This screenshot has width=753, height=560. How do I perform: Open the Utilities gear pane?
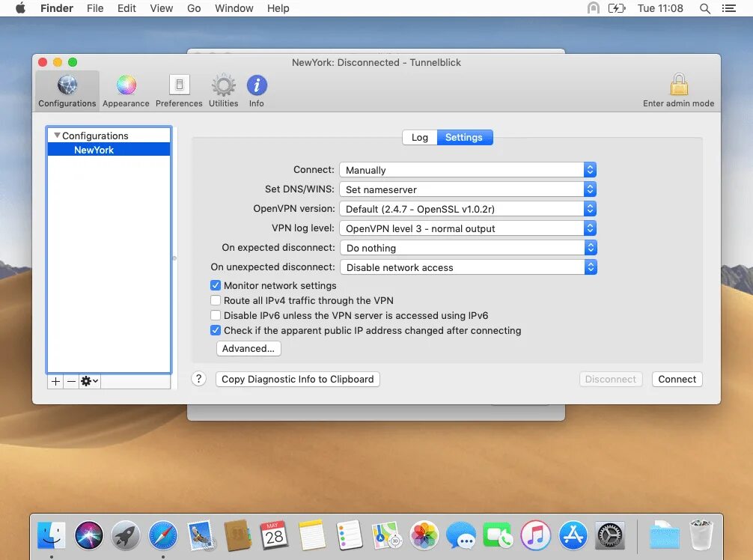[223, 91]
